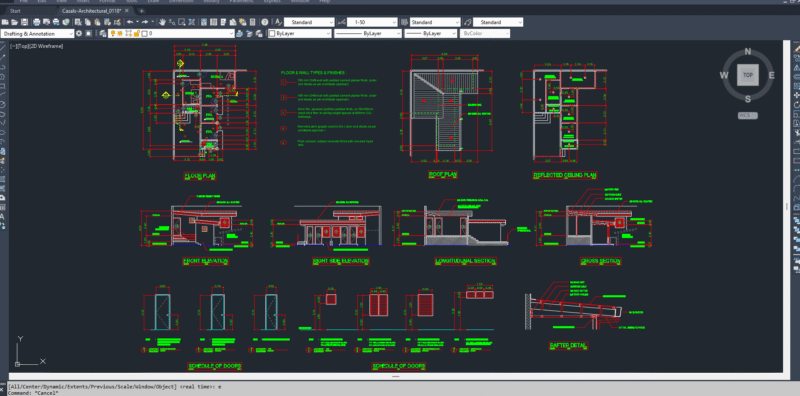Click the Dimension Style icon
This screenshot has width=800, height=396.
[x=341, y=22]
